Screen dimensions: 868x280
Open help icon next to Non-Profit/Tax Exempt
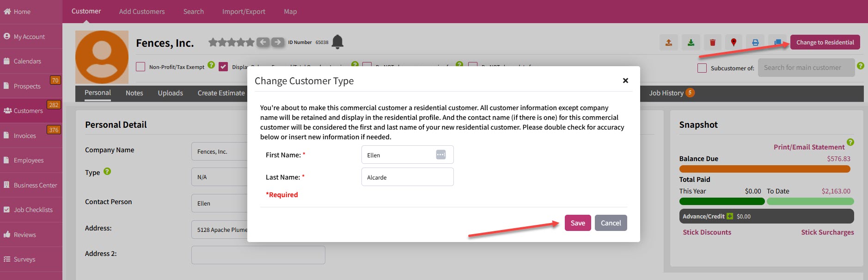click(211, 65)
